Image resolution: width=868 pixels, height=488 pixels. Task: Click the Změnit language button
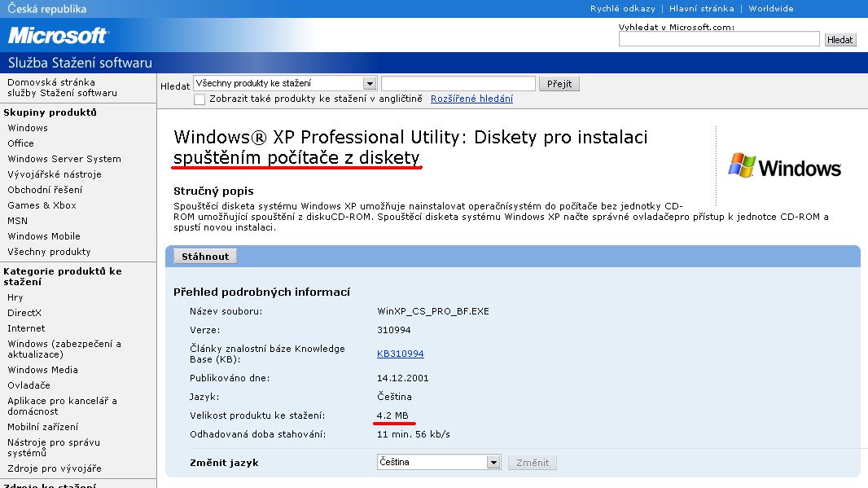coord(533,463)
